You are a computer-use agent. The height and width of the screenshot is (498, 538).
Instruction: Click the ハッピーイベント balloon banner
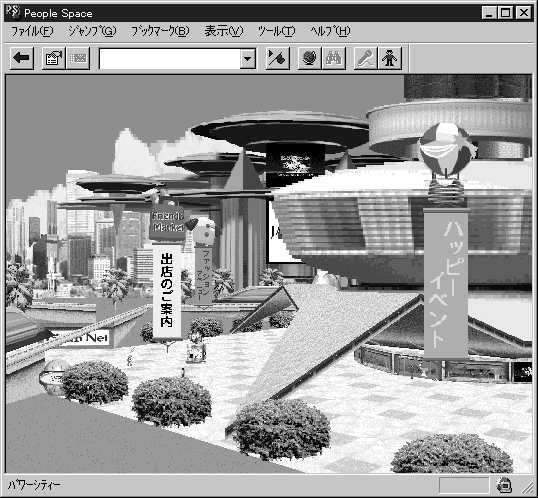446,284
